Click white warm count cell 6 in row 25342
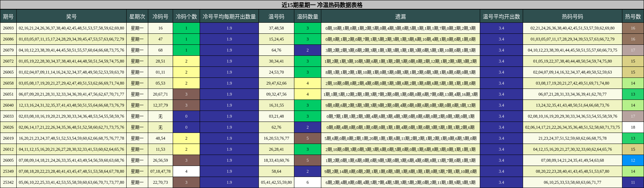The width and height of the screenshot is (644, 188). [307, 182]
